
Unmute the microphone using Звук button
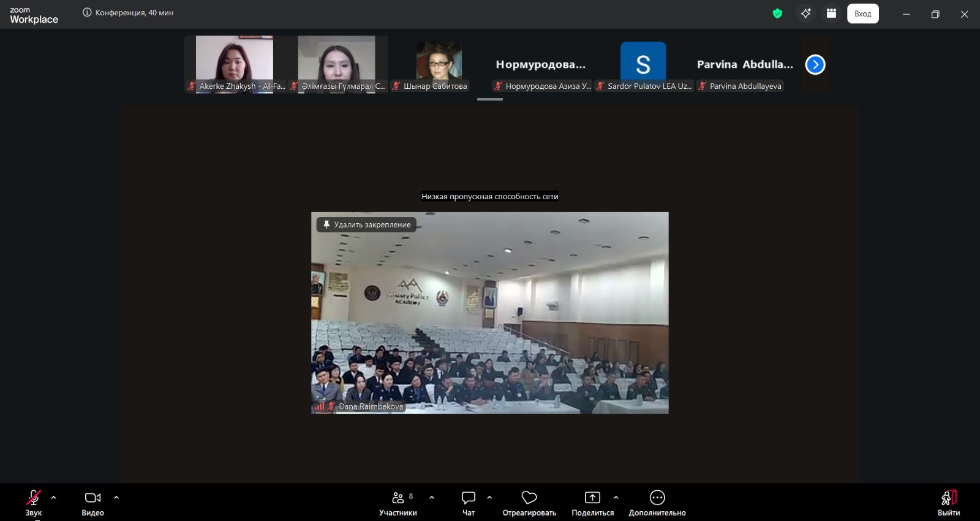point(34,503)
